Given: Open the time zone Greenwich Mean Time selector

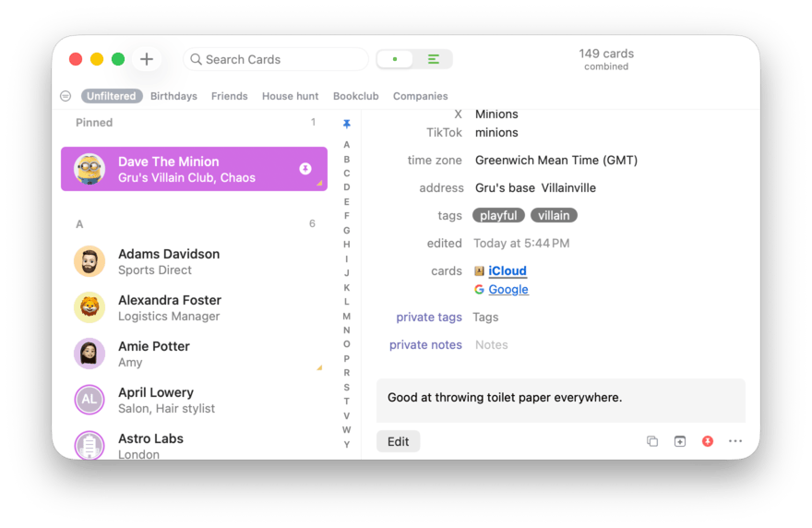Looking at the screenshot, I should [x=555, y=160].
